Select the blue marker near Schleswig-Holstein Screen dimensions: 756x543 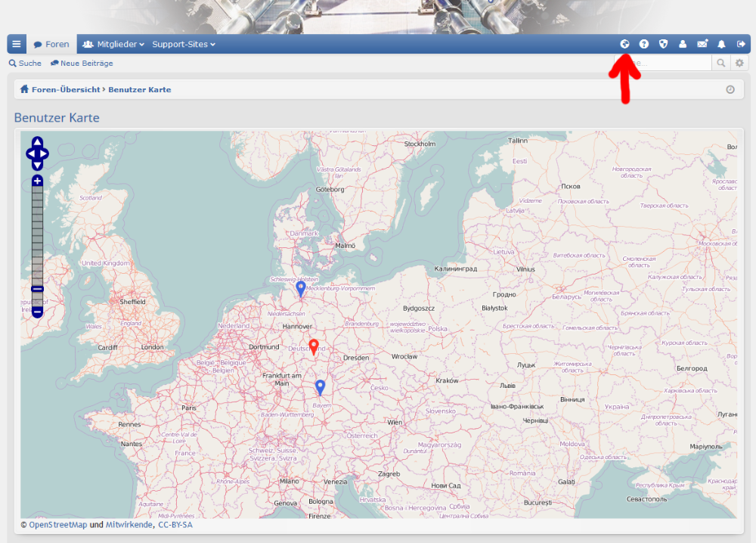[x=301, y=289]
